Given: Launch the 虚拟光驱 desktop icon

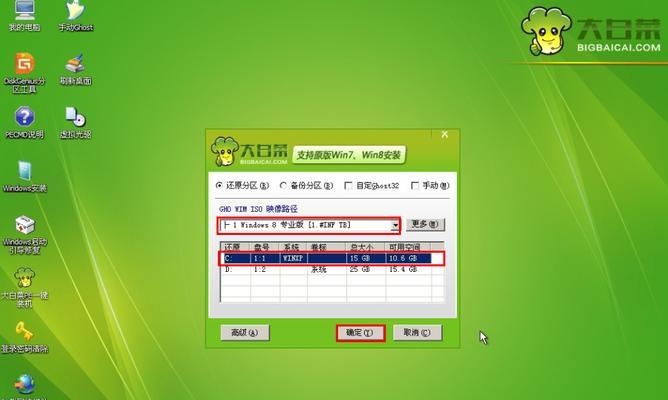Looking at the screenshot, I should 75,123.
